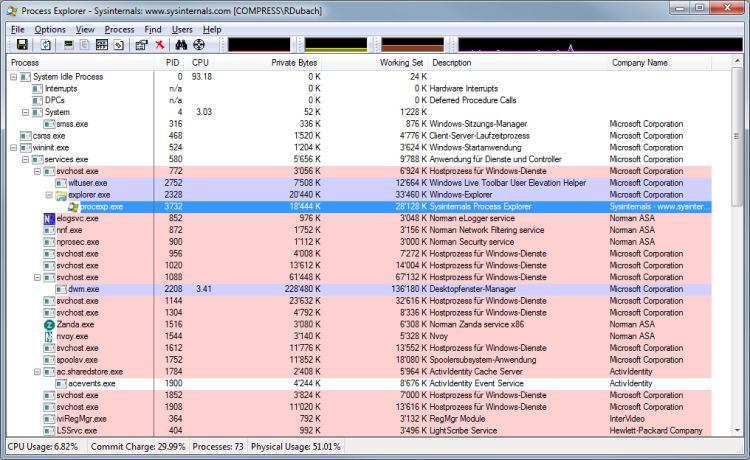Screen dimensions: 750x460
Task: Select the spoolsv.exe process row
Action: (x=359, y=360)
